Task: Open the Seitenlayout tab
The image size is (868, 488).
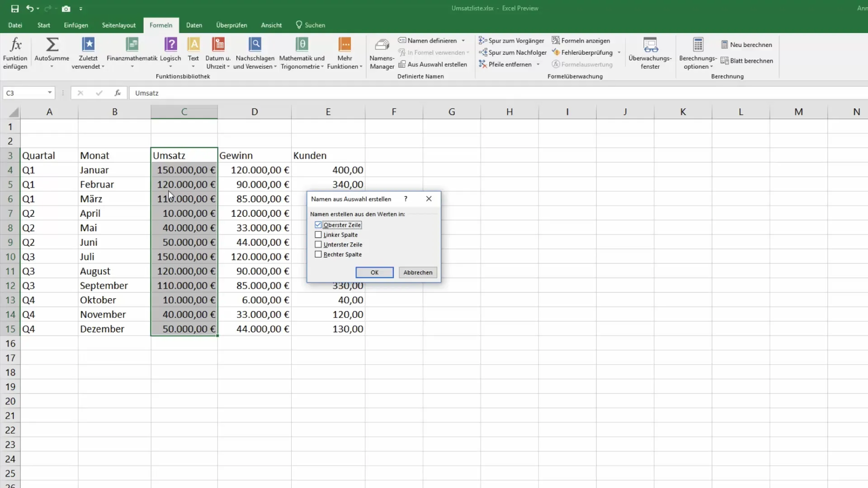Action: [x=119, y=25]
